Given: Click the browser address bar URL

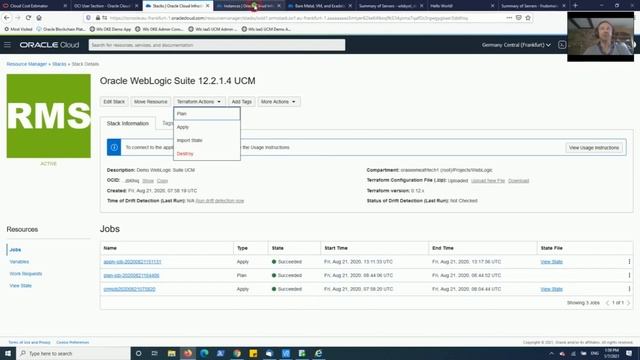Looking at the screenshot, I should 289,18.
